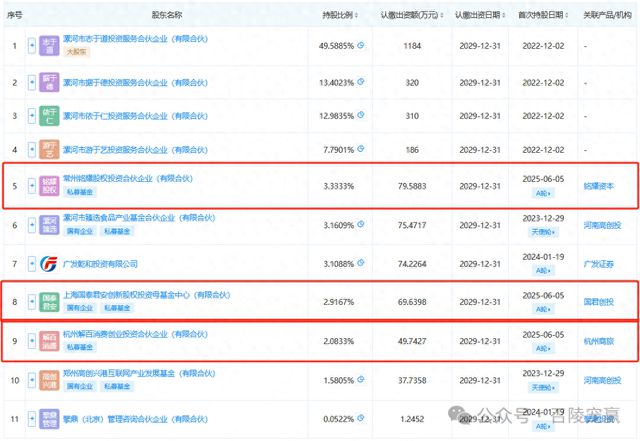Open 常州铭耀股权投资合伙企业 shareholder link

[x=128, y=178]
